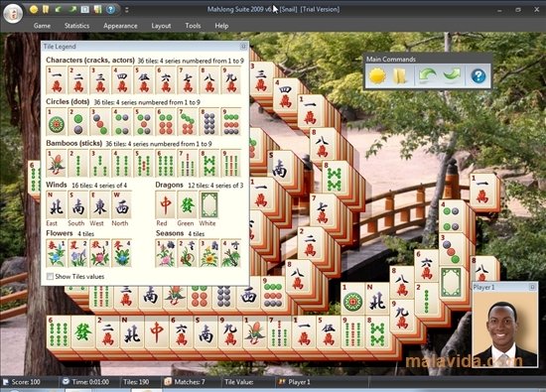Enable the Show Tiles values checkbox

51,277
